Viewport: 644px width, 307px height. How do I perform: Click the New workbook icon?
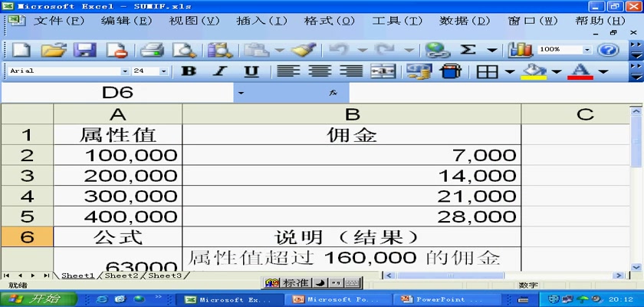pyautogui.click(x=21, y=50)
